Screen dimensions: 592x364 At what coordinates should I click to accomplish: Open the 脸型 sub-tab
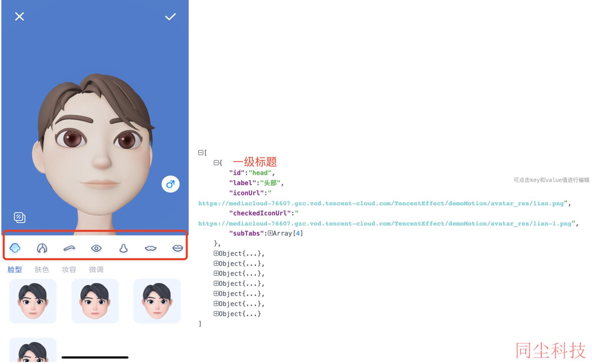coord(15,269)
